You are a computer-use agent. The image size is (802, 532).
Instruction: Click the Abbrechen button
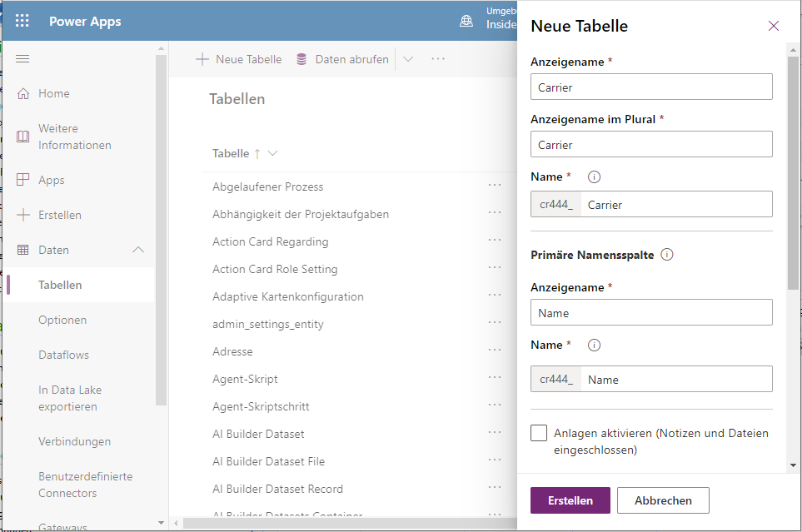click(663, 500)
